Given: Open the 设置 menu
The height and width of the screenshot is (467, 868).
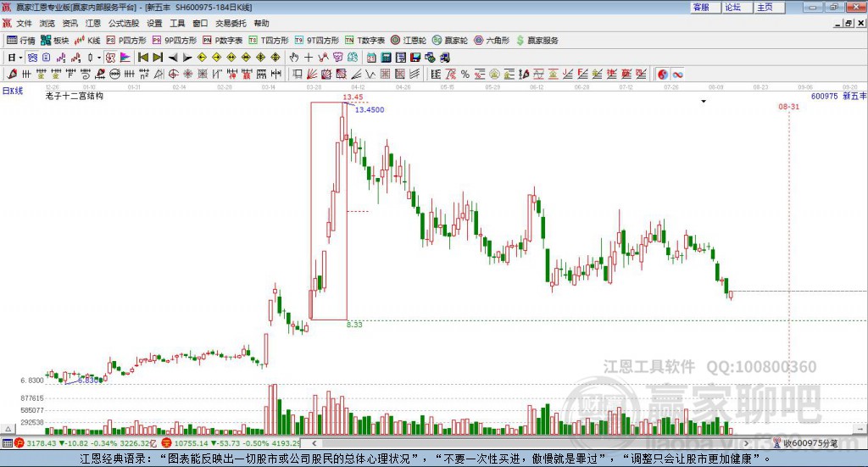Looking at the screenshot, I should click(154, 23).
